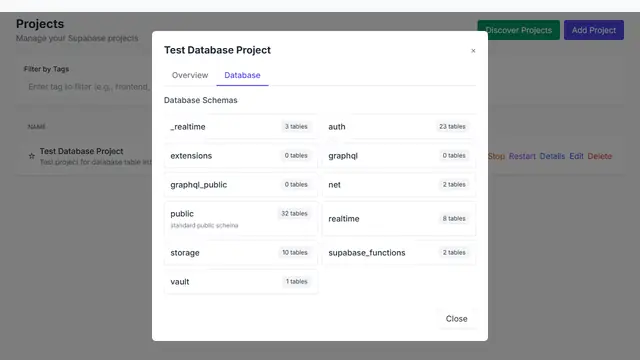Image resolution: width=640 pixels, height=360 pixels.
Task: Click the Delete link in project row
Action: click(600, 156)
